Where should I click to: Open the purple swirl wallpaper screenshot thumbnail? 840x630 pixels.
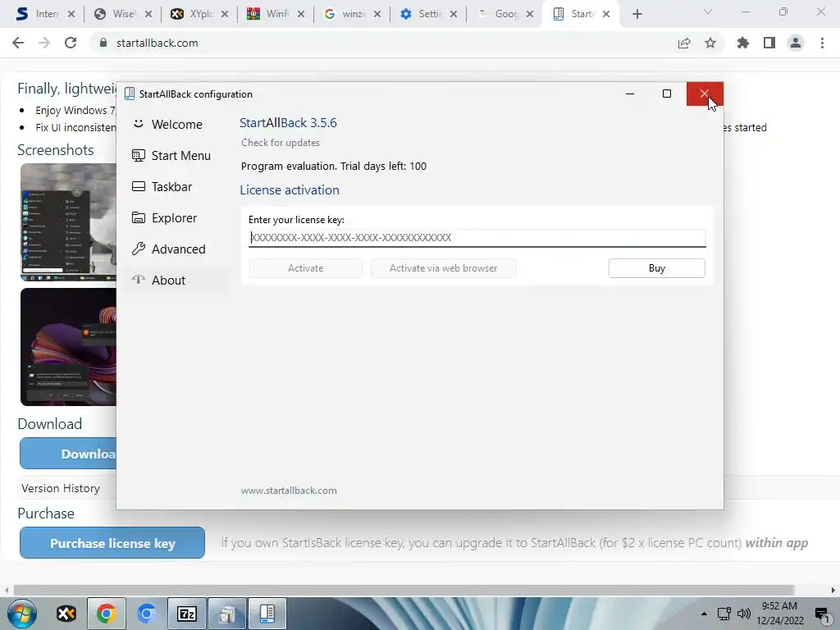pos(69,347)
